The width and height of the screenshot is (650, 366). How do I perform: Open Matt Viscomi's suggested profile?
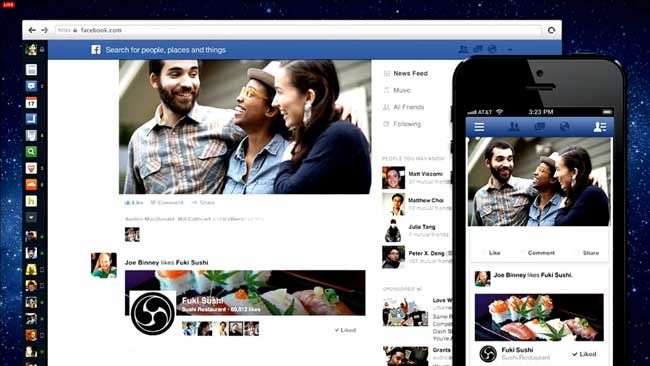(425, 174)
